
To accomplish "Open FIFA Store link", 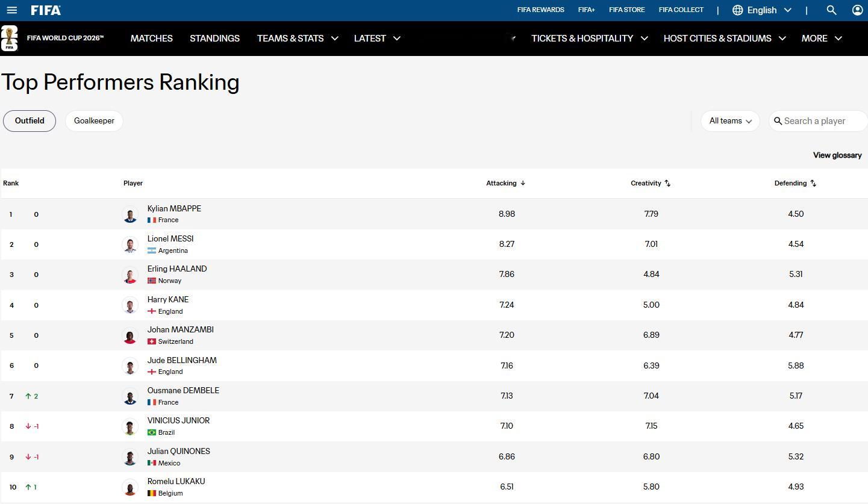I will coord(626,10).
